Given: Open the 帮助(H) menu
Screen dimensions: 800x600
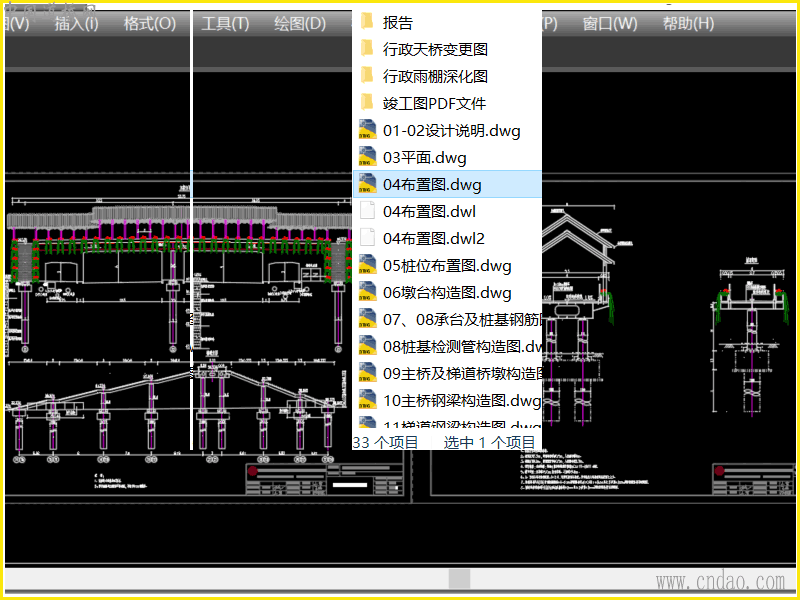Looking at the screenshot, I should [x=688, y=23].
